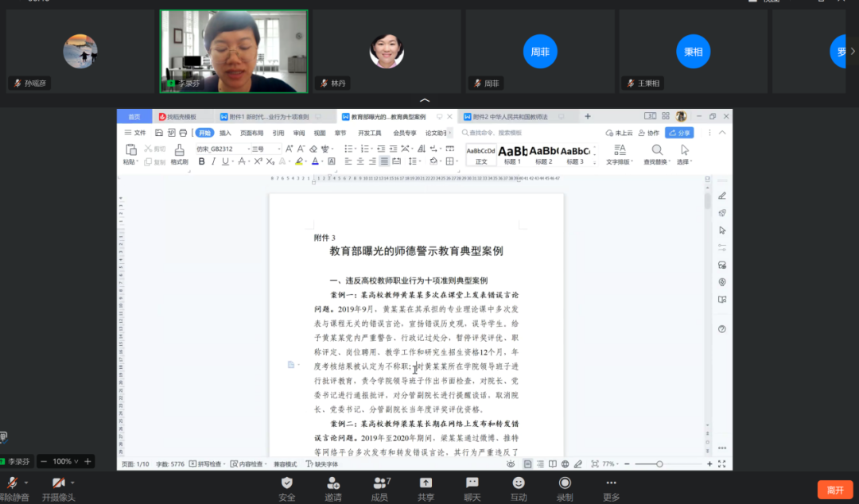
Task: Collapse the participant video strip chevron
Action: pos(425,100)
